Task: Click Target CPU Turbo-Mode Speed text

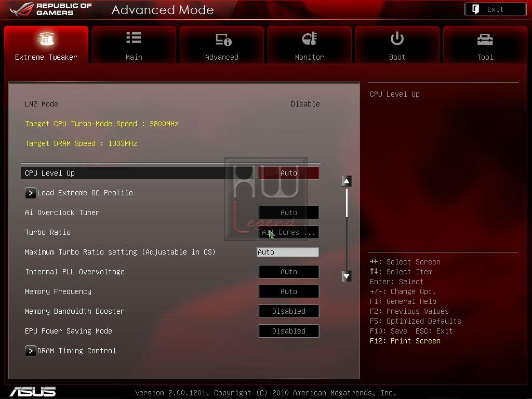Action: tap(102, 124)
